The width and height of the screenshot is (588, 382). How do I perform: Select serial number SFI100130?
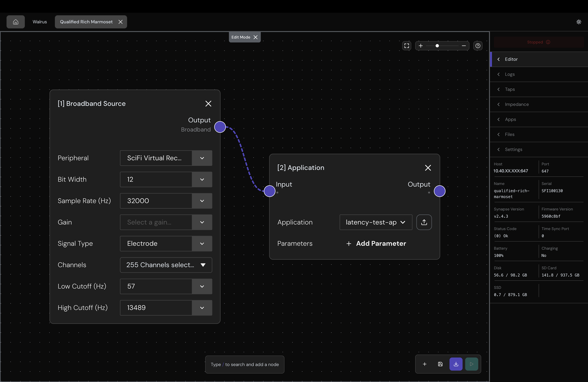[552, 191]
